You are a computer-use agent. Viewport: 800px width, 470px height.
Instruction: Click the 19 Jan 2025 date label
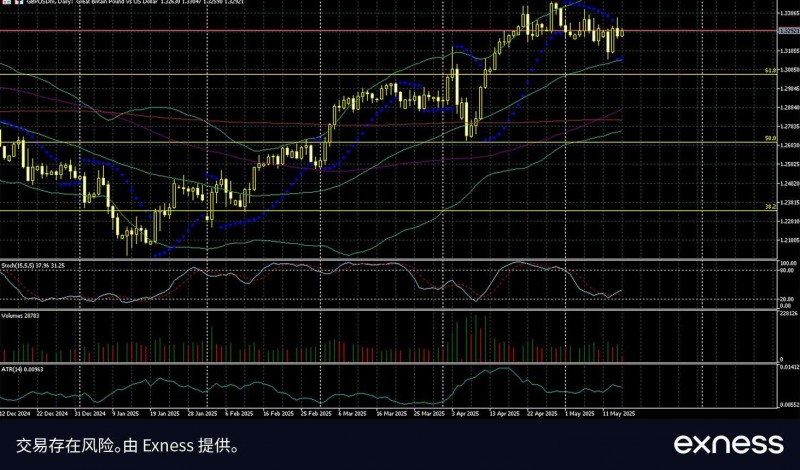click(x=164, y=413)
